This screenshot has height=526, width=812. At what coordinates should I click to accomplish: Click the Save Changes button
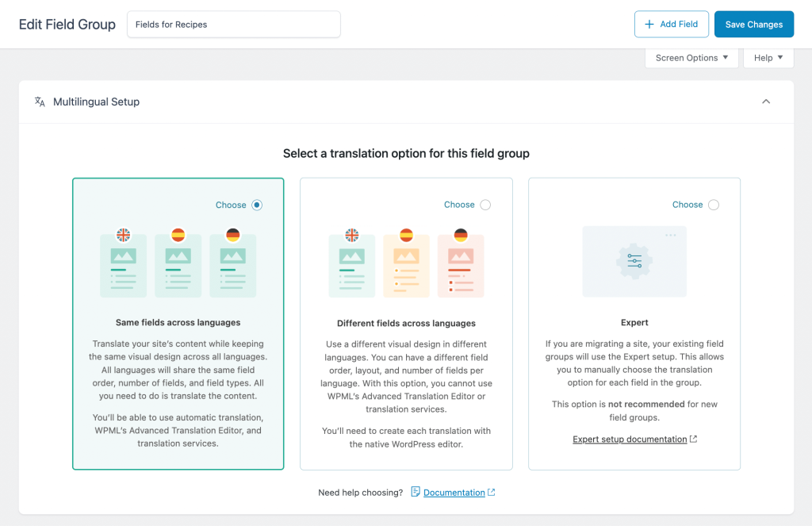754,25
